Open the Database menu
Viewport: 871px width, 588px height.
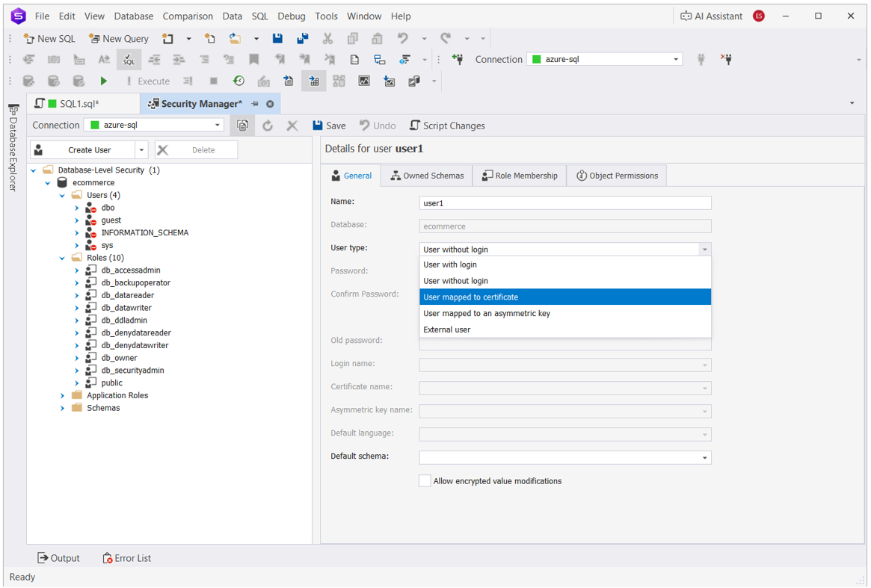133,16
